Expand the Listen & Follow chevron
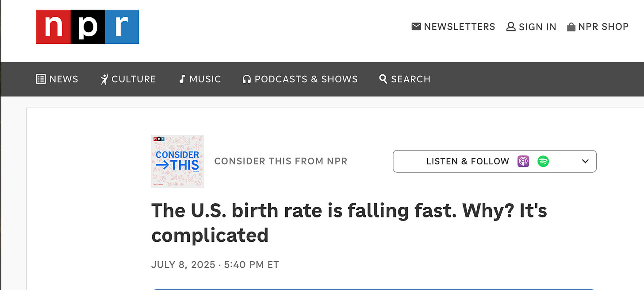The width and height of the screenshot is (644, 290). pos(585,161)
